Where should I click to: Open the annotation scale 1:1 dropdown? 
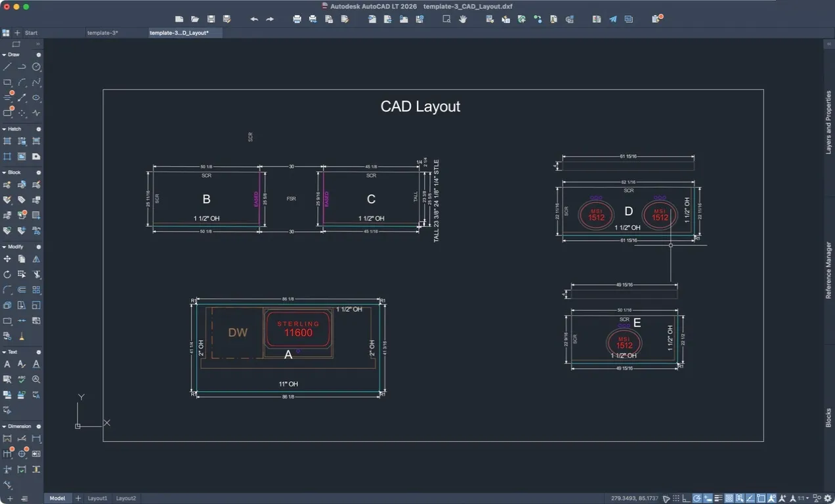(803, 498)
